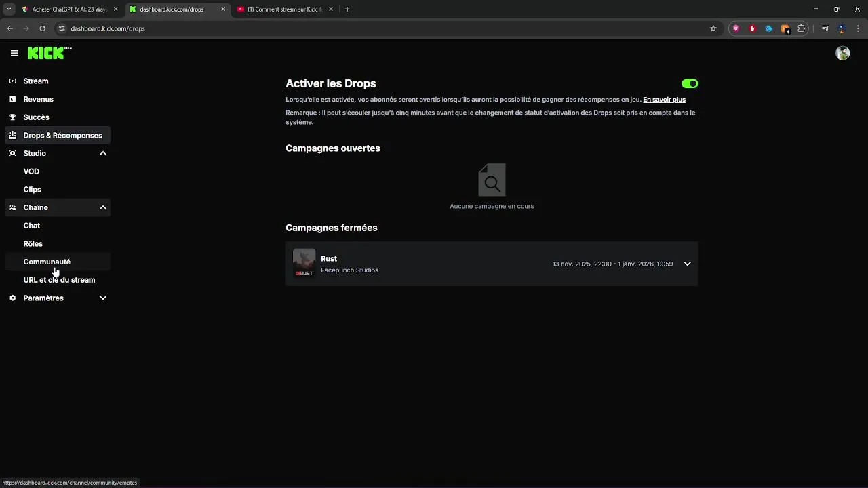This screenshot has width=868, height=488.
Task: Click the Revenus sidebar icon
Action: (x=12, y=99)
